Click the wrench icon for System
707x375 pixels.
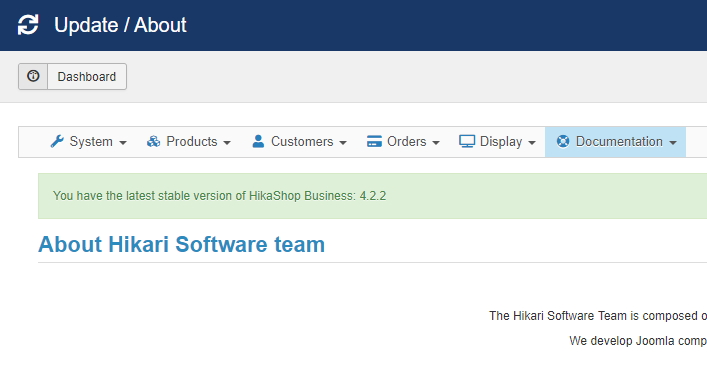pos(57,142)
